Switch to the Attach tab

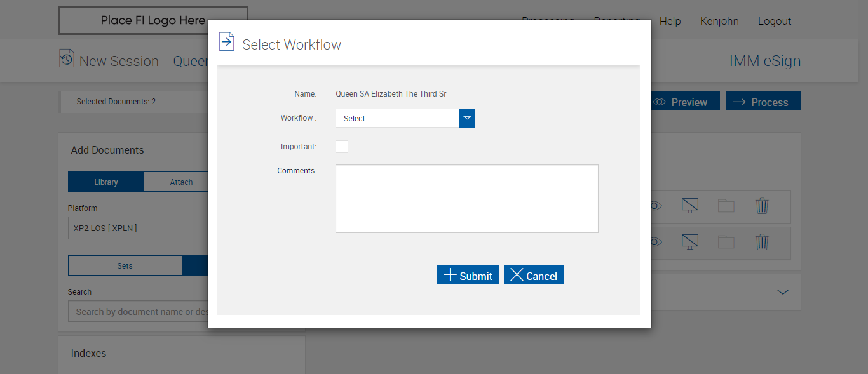tap(181, 182)
